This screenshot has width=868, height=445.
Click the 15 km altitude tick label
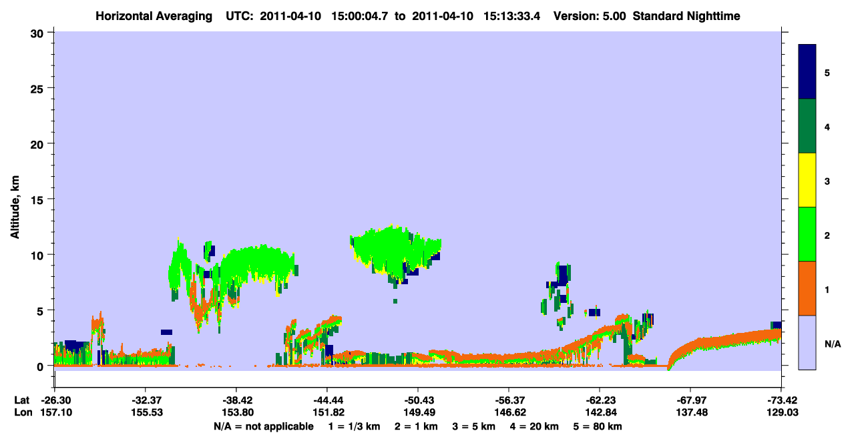tap(39, 199)
